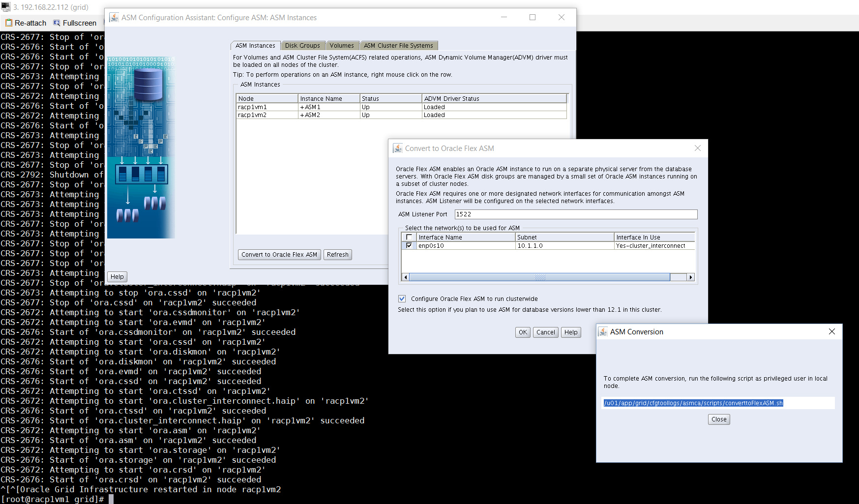The width and height of the screenshot is (859, 504).
Task: Click the horizontal scrollbar thumb in network table
Action: point(539,277)
